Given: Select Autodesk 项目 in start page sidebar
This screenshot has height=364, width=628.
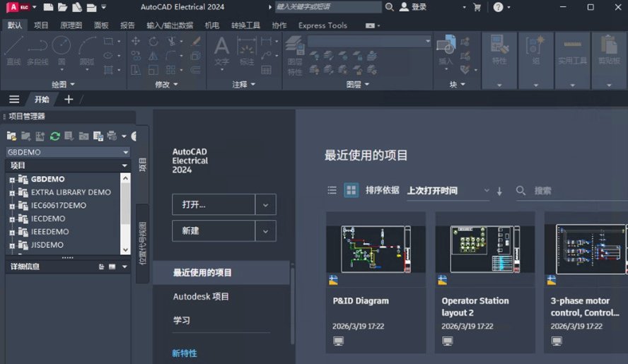Looking at the screenshot, I should [x=201, y=297].
